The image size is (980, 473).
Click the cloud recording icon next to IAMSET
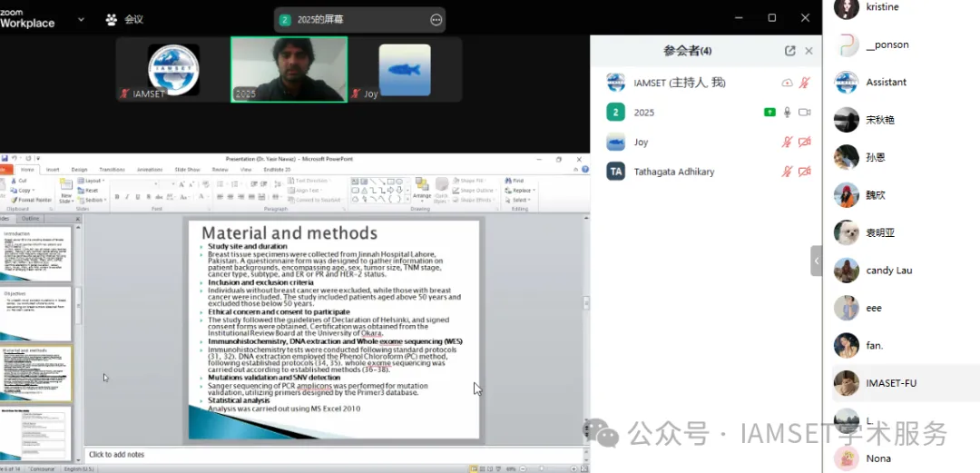[787, 83]
